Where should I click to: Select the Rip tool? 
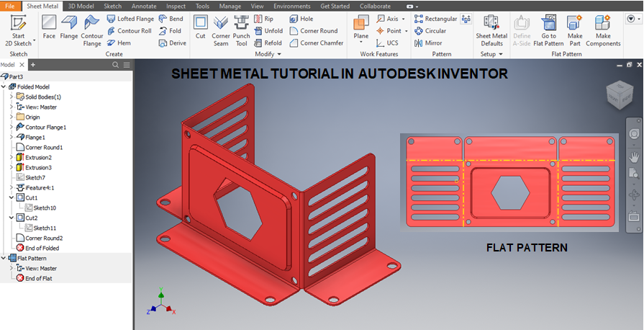click(x=263, y=19)
